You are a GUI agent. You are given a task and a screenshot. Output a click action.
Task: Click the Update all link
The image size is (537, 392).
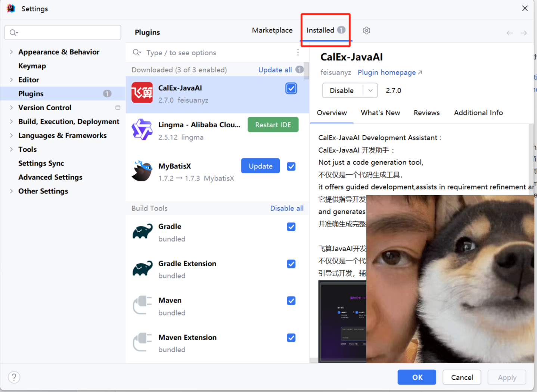pyautogui.click(x=275, y=70)
